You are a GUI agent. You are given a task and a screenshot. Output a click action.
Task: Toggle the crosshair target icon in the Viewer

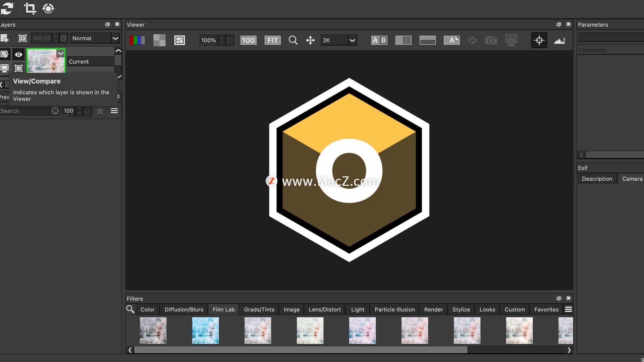(x=539, y=40)
